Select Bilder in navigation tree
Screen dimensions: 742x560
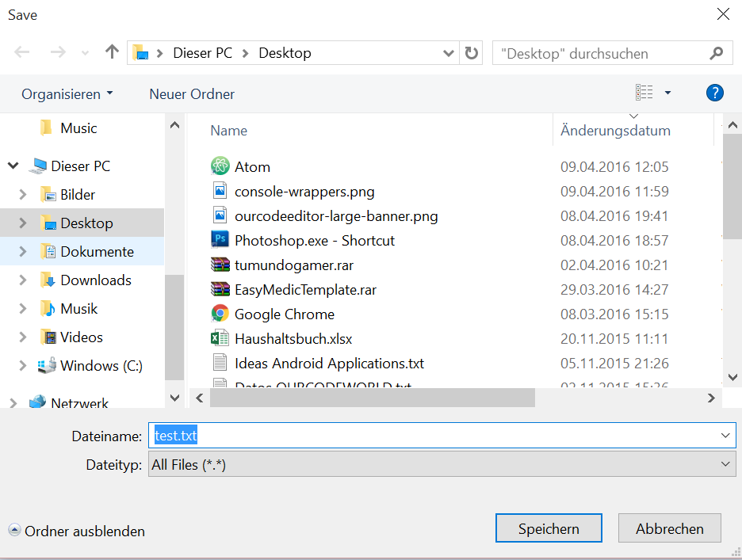(78, 194)
